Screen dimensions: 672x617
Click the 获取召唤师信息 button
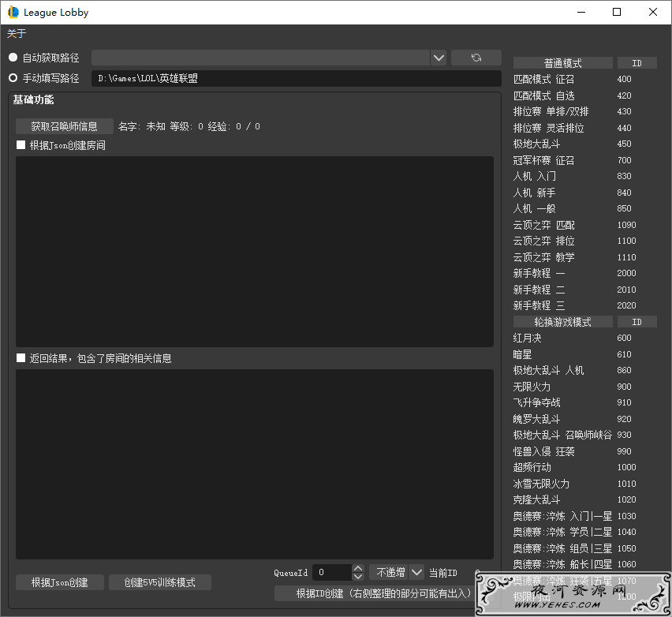tap(65, 126)
